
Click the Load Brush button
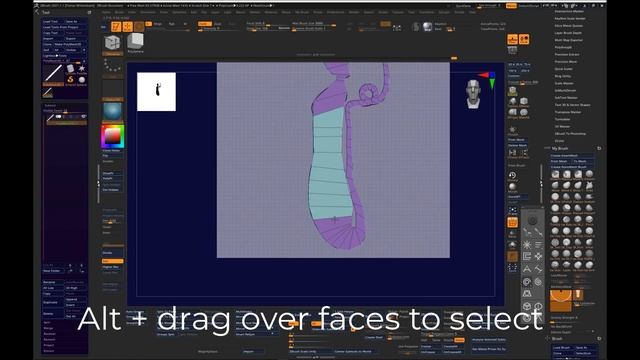click(562, 348)
